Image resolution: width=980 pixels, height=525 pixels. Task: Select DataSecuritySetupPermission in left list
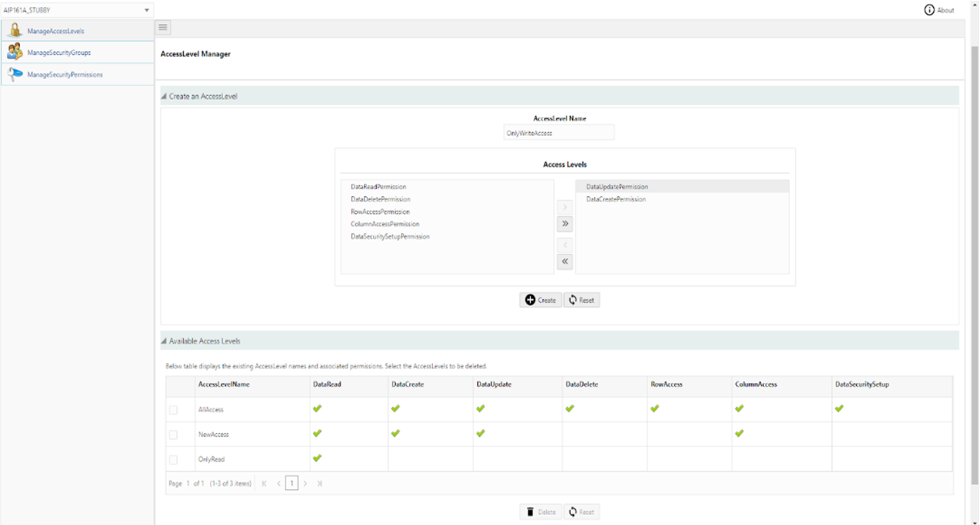[x=447, y=236]
